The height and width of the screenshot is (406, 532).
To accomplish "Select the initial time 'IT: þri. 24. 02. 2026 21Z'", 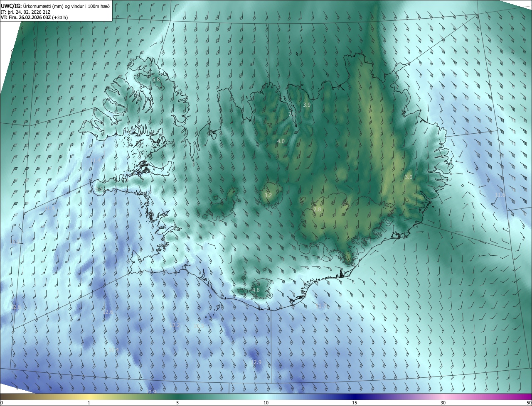I will tap(26, 12).
